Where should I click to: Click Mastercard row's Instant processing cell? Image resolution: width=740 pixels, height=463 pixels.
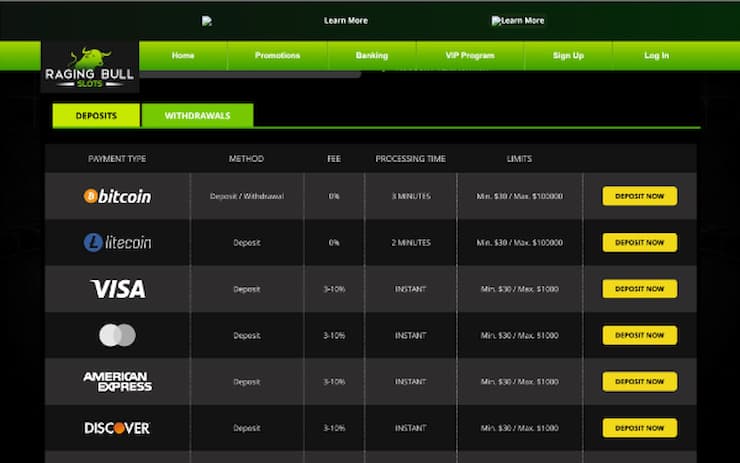411,336
